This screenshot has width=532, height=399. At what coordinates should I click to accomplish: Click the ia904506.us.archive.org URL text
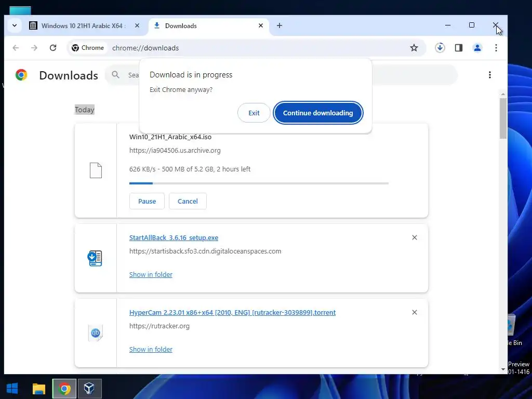[175, 150]
